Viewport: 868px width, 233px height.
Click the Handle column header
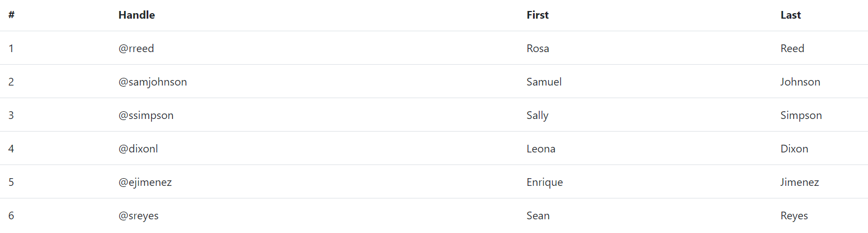tap(136, 15)
